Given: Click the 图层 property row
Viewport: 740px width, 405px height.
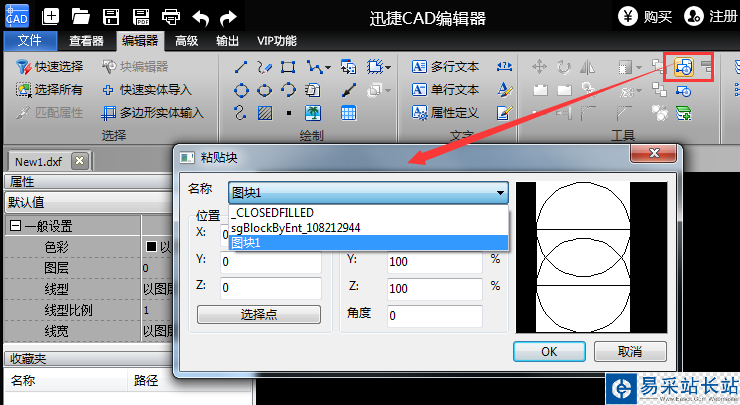Looking at the screenshot, I should click(x=89, y=268).
